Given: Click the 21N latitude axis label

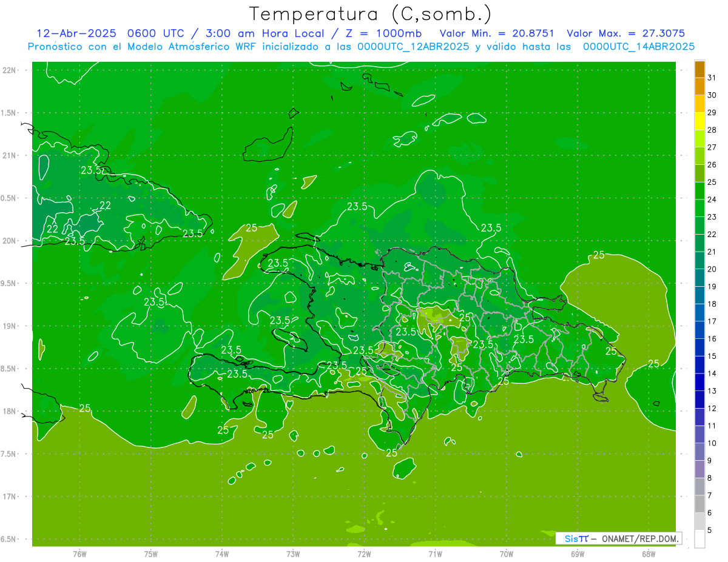Looking at the screenshot, I should point(10,155).
